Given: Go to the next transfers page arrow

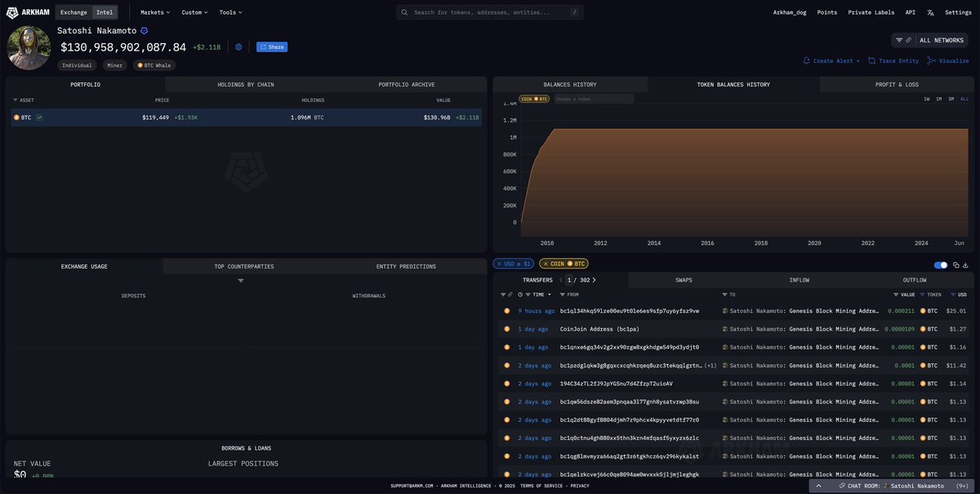Looking at the screenshot, I should pos(595,280).
